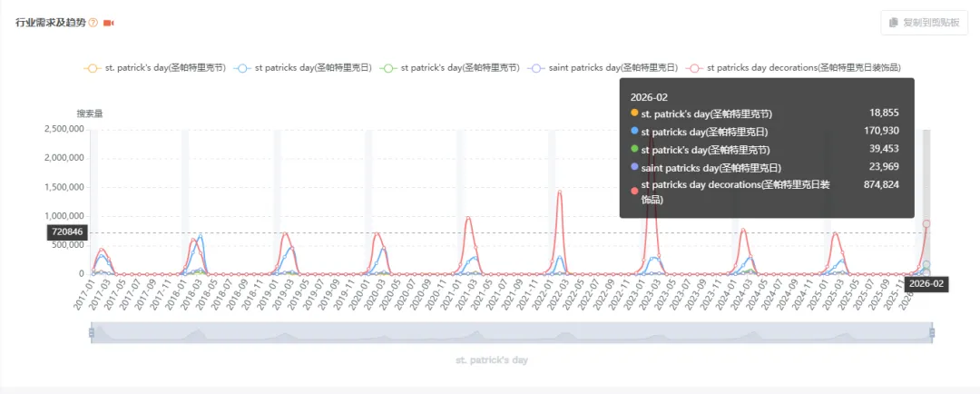980x394 pixels.
Task: Click the left handle of the range slider
Action: pyautogui.click(x=92, y=333)
